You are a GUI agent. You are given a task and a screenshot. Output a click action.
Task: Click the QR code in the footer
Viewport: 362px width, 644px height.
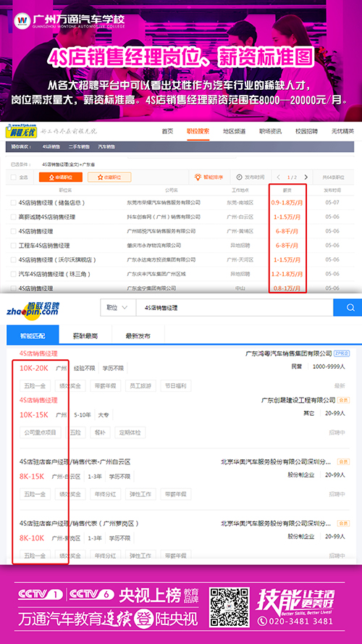pos(230,607)
